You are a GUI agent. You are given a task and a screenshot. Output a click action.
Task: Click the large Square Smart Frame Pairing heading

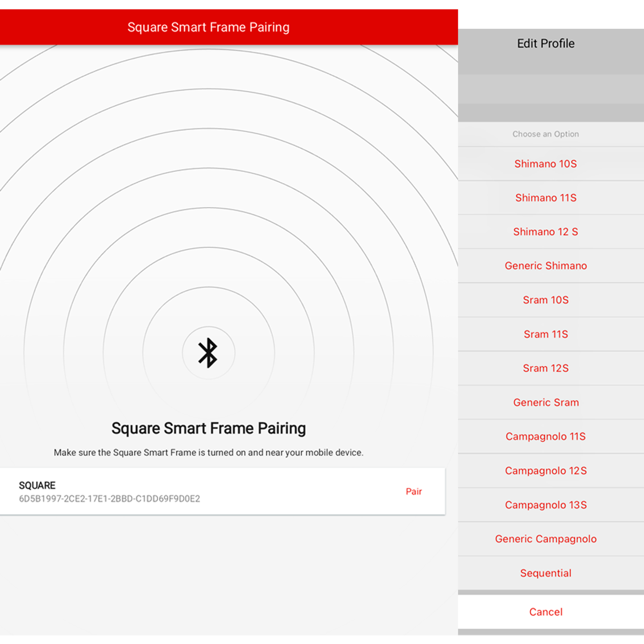click(208, 428)
